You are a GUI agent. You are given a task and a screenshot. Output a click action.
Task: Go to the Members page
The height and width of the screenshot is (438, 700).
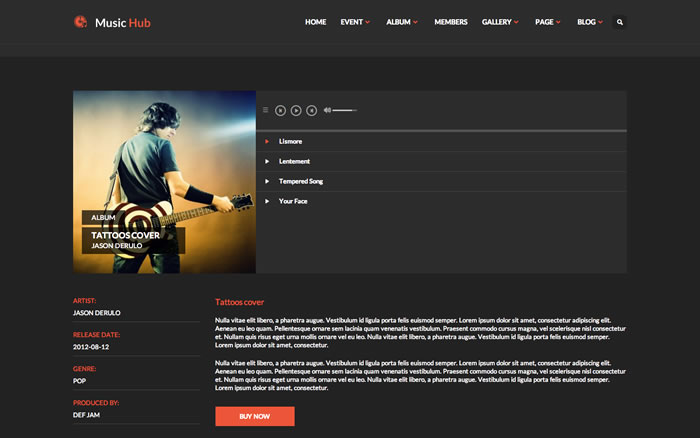(451, 22)
